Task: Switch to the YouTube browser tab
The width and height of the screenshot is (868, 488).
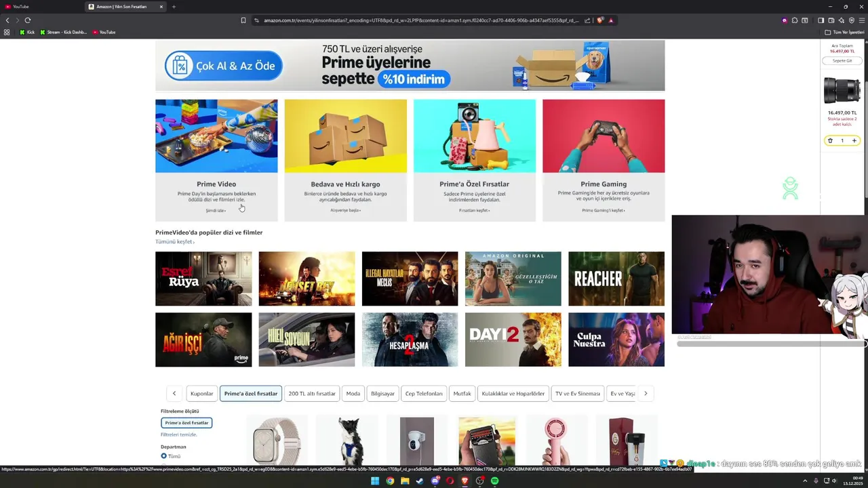Action: (x=41, y=7)
